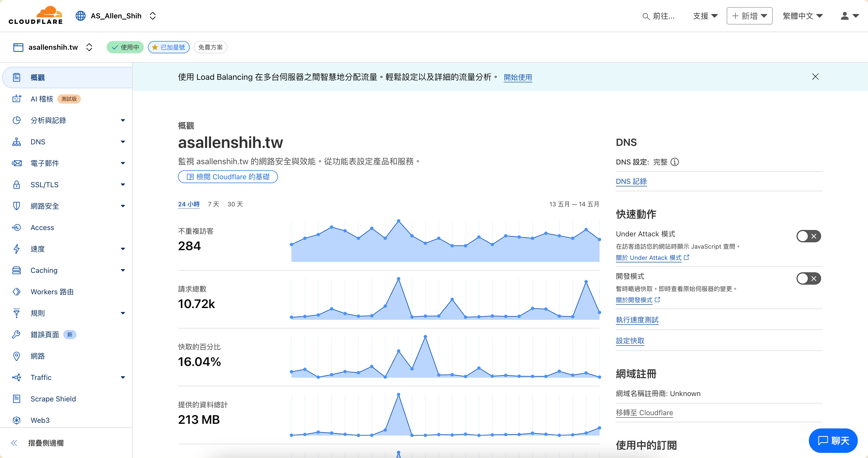Expand the 規則 sidebar section
Image resolution: width=868 pixels, height=458 pixels.
[123, 313]
